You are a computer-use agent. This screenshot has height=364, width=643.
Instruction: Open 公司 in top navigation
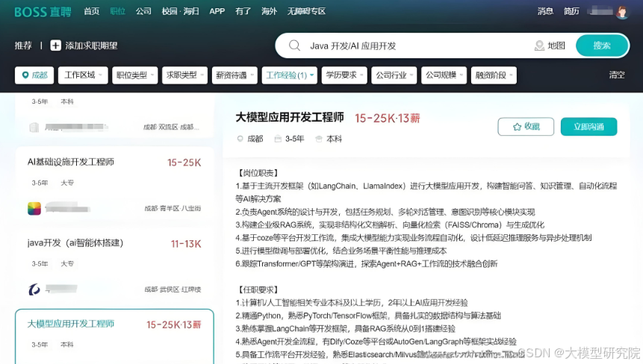tap(143, 11)
